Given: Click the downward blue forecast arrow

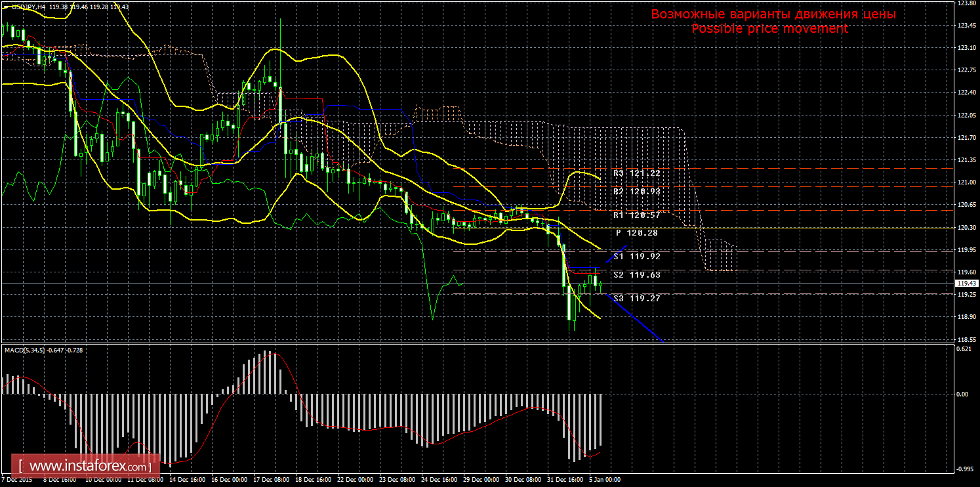Looking at the screenshot, I should pyautogui.click(x=635, y=318).
